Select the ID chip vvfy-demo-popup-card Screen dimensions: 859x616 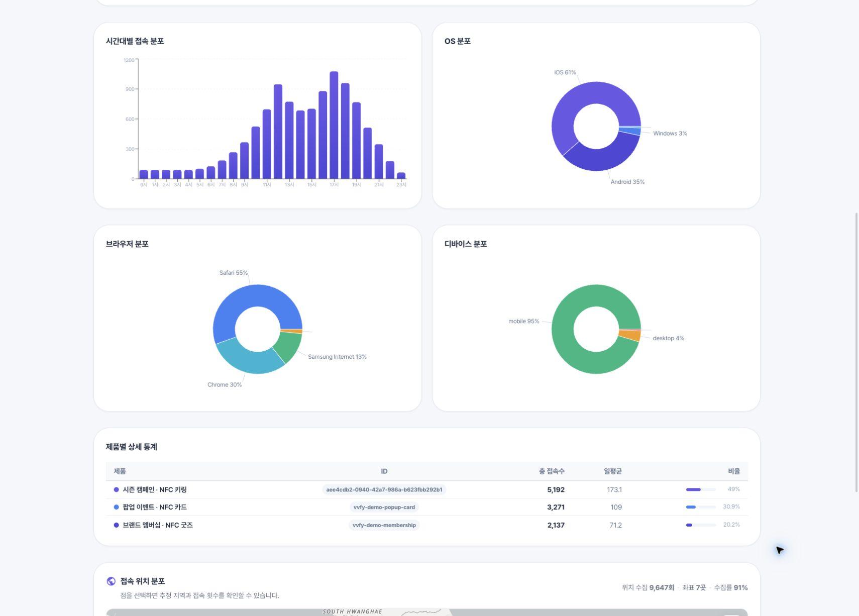384,507
